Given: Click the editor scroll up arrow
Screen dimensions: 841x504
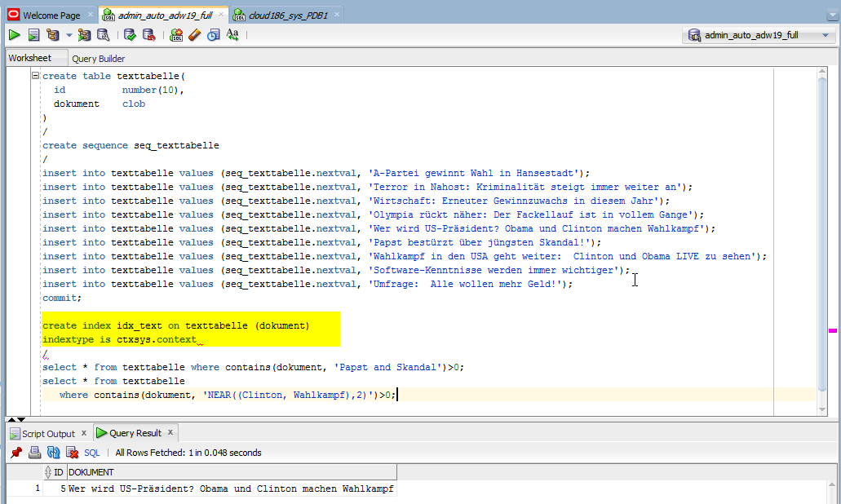Looking at the screenshot, I should (822, 71).
